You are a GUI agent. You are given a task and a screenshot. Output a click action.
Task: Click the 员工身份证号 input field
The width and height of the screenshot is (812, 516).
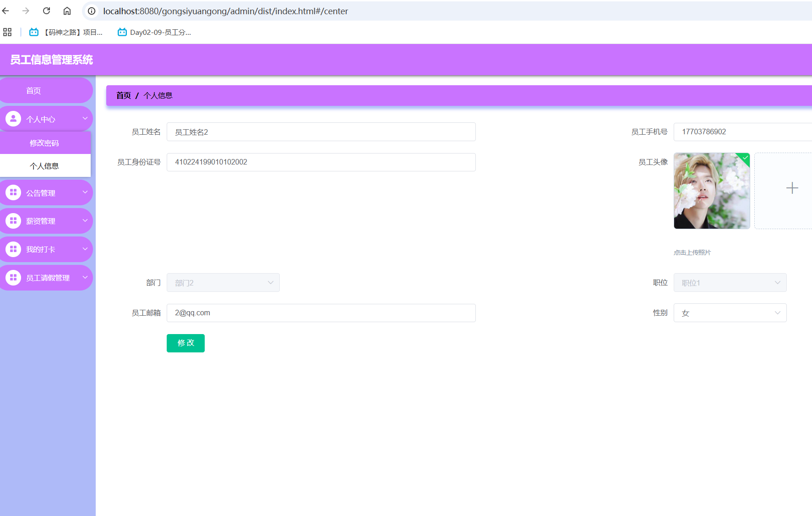pyautogui.click(x=321, y=162)
